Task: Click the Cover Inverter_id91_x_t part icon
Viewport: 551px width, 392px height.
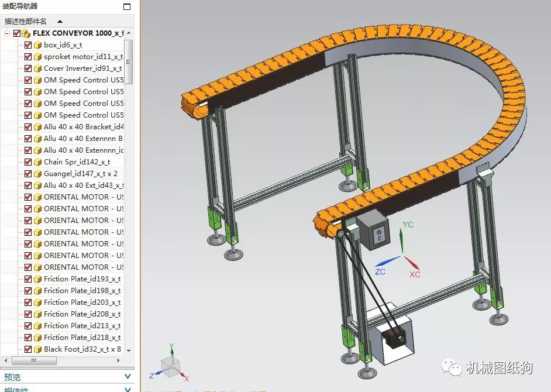Action: (x=37, y=68)
